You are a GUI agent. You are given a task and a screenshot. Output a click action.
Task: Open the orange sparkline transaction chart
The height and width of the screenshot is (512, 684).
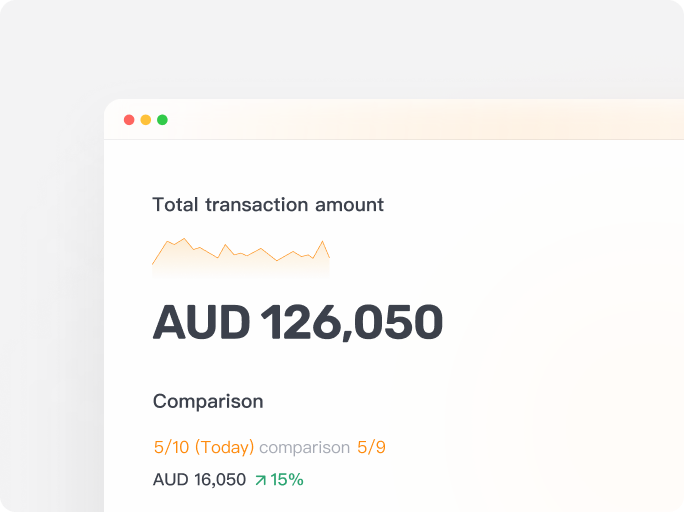[241, 255]
